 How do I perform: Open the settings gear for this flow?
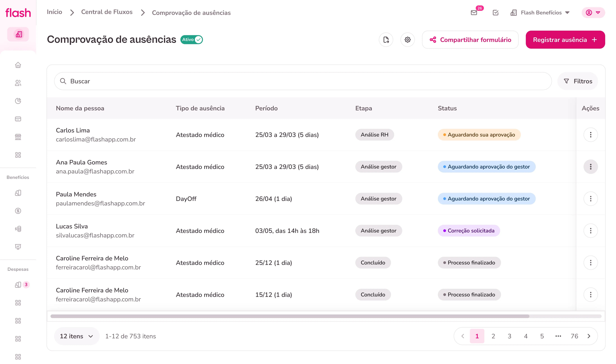tap(408, 40)
